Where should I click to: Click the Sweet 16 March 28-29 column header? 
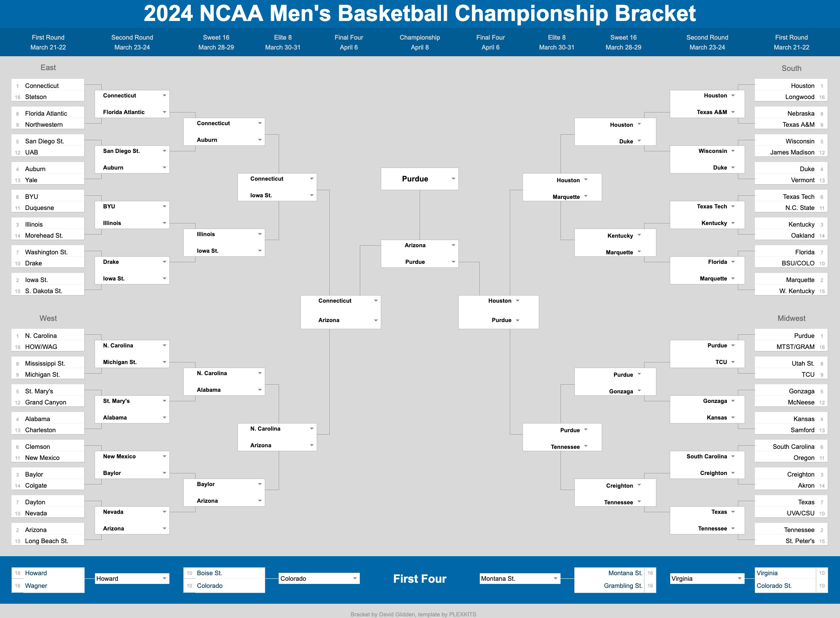216,42
